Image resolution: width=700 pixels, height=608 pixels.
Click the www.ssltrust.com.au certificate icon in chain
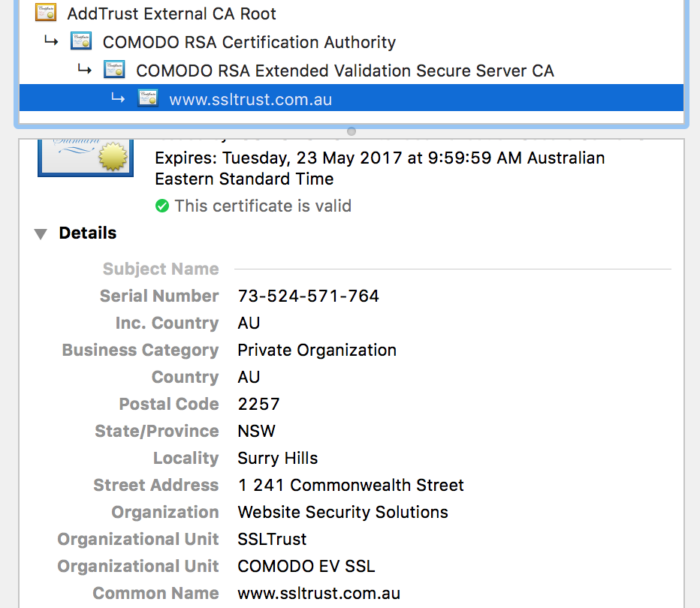pyautogui.click(x=148, y=98)
